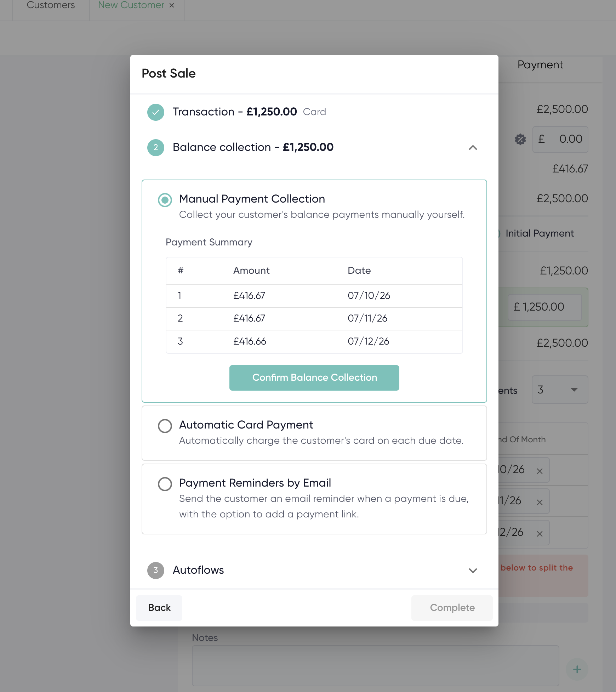The image size is (616, 692).
Task: Switch to the Customers tab
Action: 51,5
